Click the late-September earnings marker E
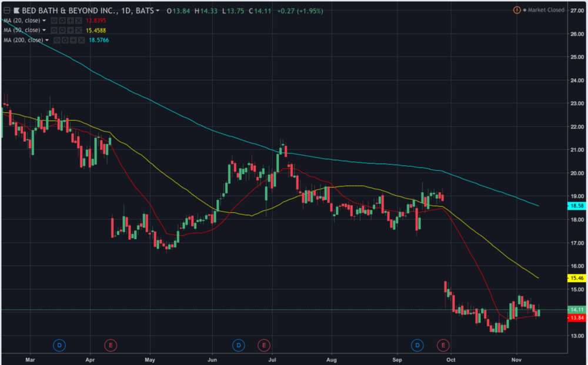 coord(443,344)
